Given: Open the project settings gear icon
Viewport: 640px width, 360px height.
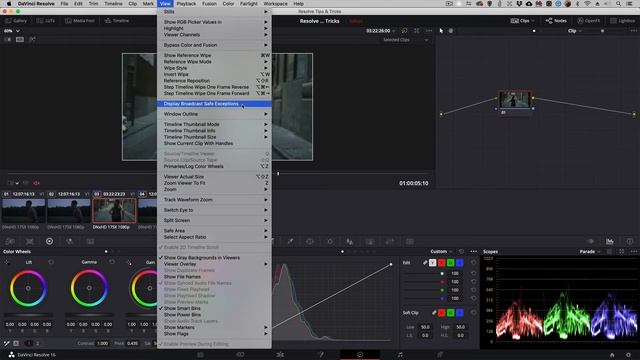Looking at the screenshot, I should [629, 355].
